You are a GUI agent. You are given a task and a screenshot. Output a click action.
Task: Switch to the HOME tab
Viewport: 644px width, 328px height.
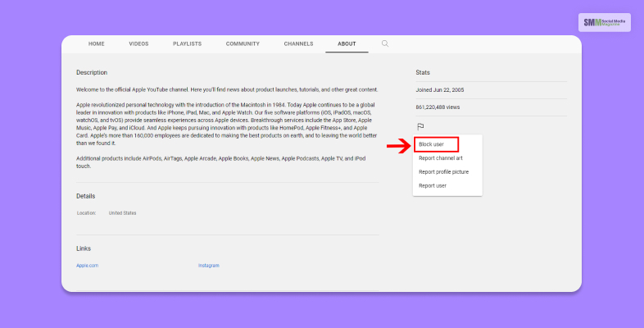(97, 43)
